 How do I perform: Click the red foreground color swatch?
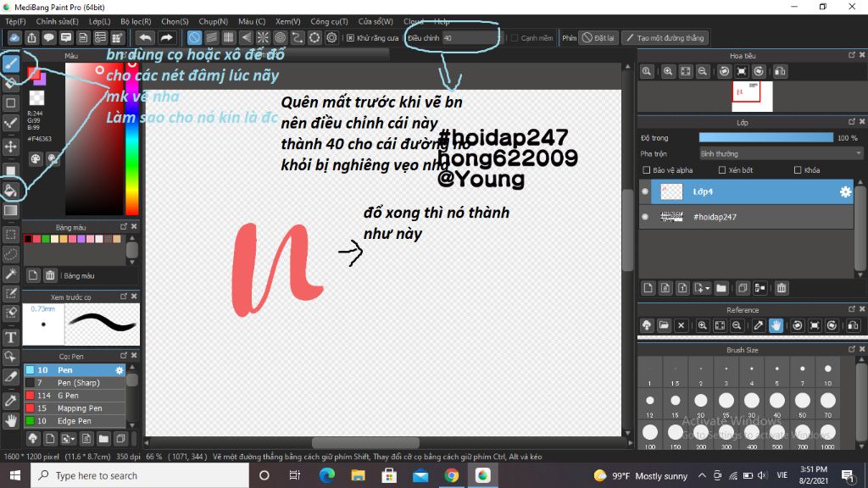click(34, 74)
